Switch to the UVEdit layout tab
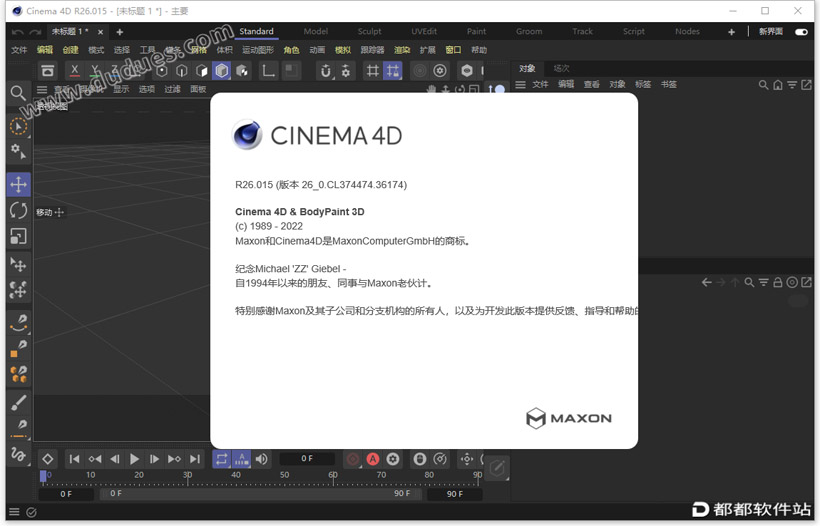 (424, 31)
